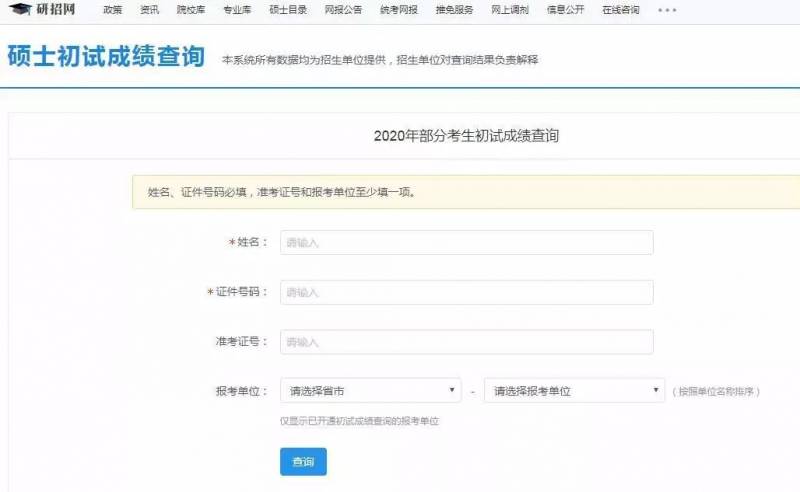
Task: Click the 研招网 graduation cap logo
Action: click(x=20, y=10)
